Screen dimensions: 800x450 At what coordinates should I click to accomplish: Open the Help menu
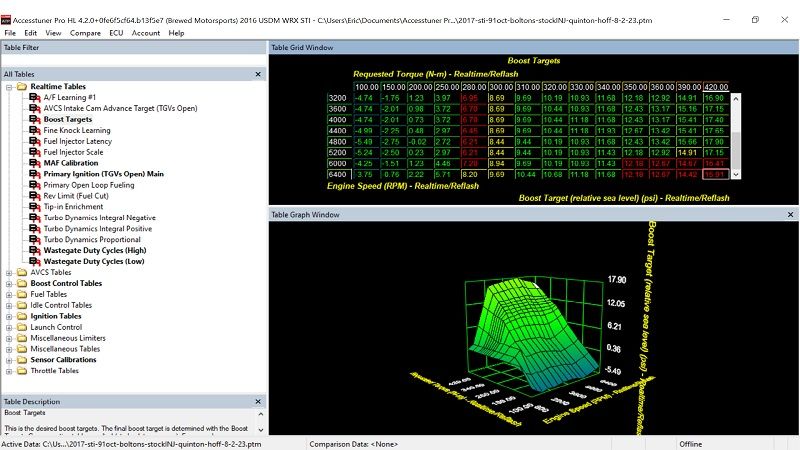(176, 33)
